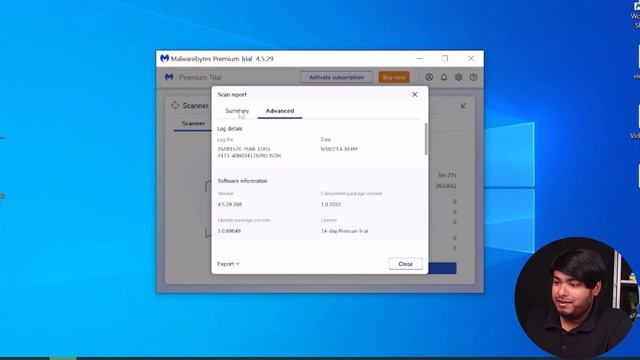Minimize the Malwarebytes window
640x360 pixels.
click(x=419, y=58)
